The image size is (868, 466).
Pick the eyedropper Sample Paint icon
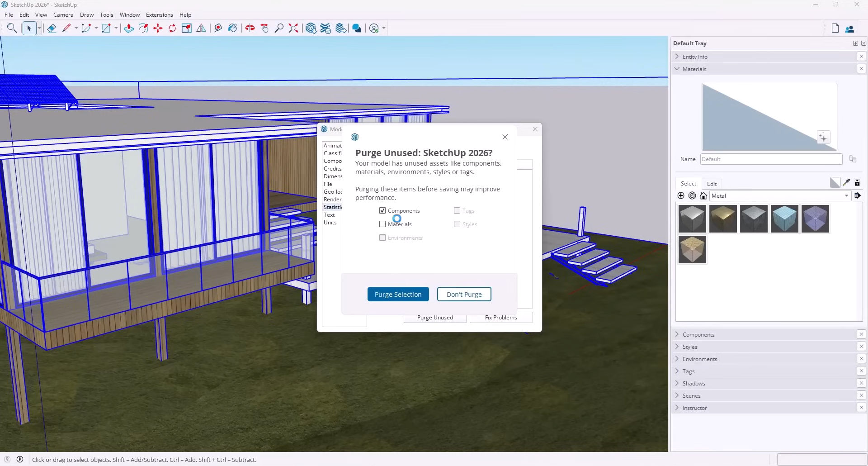click(846, 183)
